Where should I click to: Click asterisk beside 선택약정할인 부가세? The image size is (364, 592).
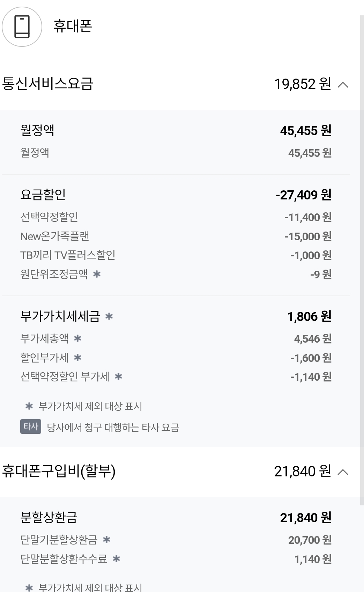coord(118,377)
